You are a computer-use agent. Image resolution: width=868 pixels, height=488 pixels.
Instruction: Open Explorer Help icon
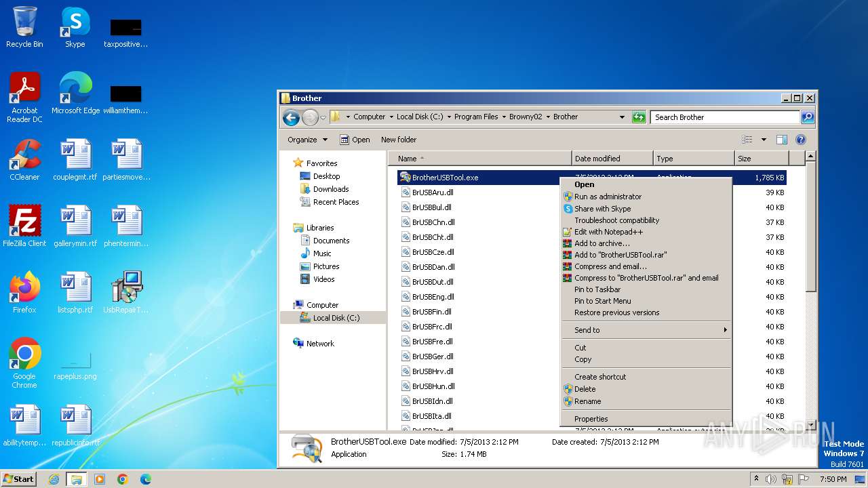800,140
